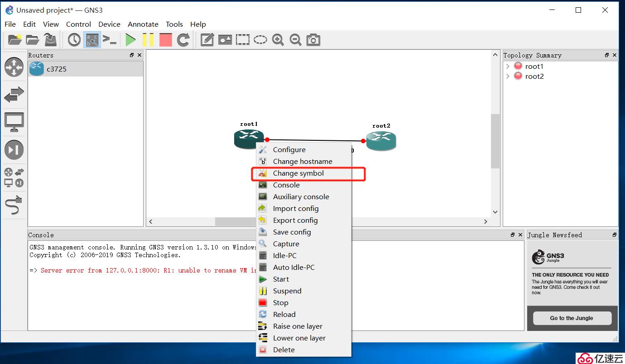This screenshot has width=625, height=364.
Task: Select root1 entry in Topology Summary
Action: (x=534, y=66)
